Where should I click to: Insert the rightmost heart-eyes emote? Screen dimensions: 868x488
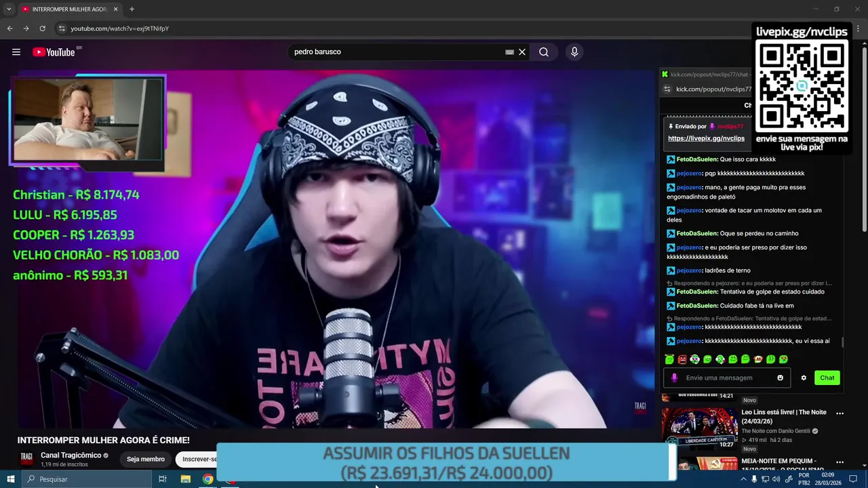pos(783,359)
